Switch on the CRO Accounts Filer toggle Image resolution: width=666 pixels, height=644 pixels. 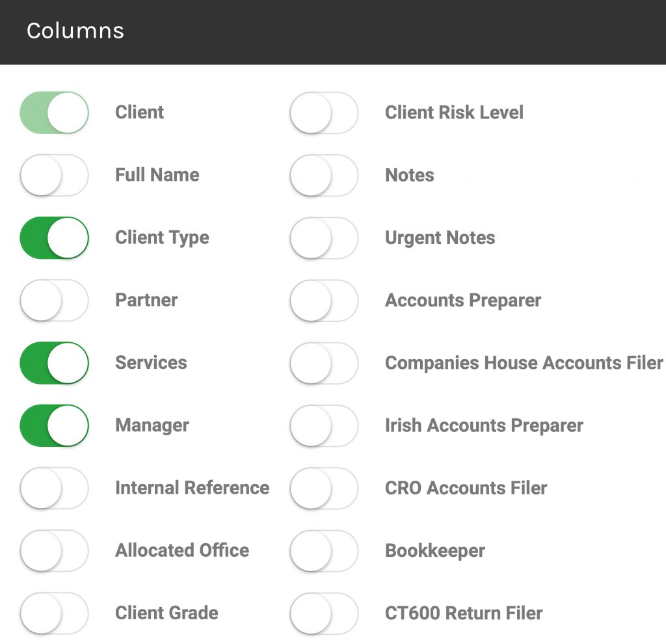point(324,488)
